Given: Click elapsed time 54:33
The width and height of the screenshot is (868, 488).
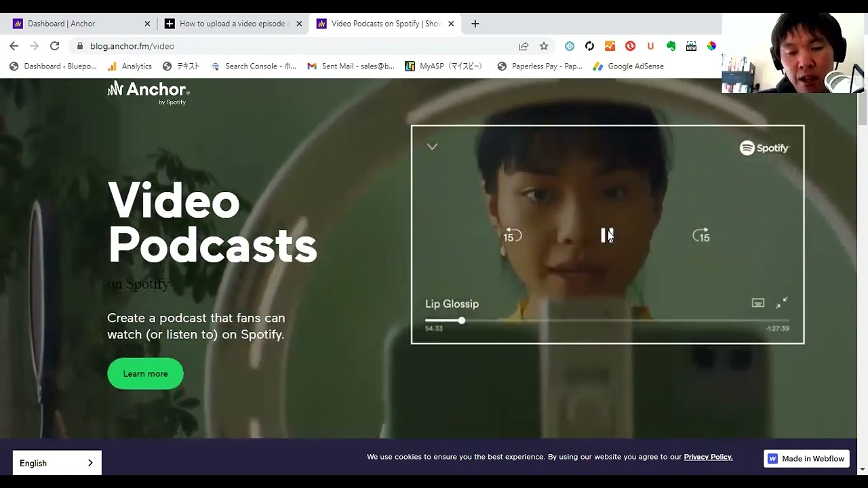Looking at the screenshot, I should coord(434,329).
